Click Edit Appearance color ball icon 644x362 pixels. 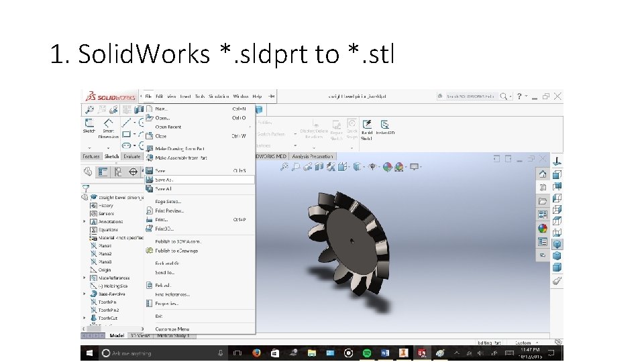point(387,167)
